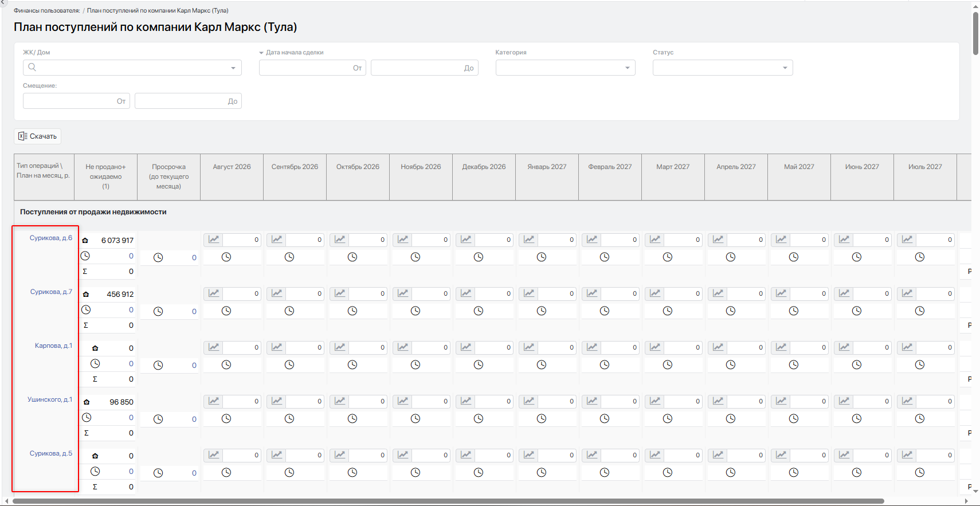Open the Сурикова, д.7 link
The height and width of the screenshot is (506, 980).
coord(51,292)
